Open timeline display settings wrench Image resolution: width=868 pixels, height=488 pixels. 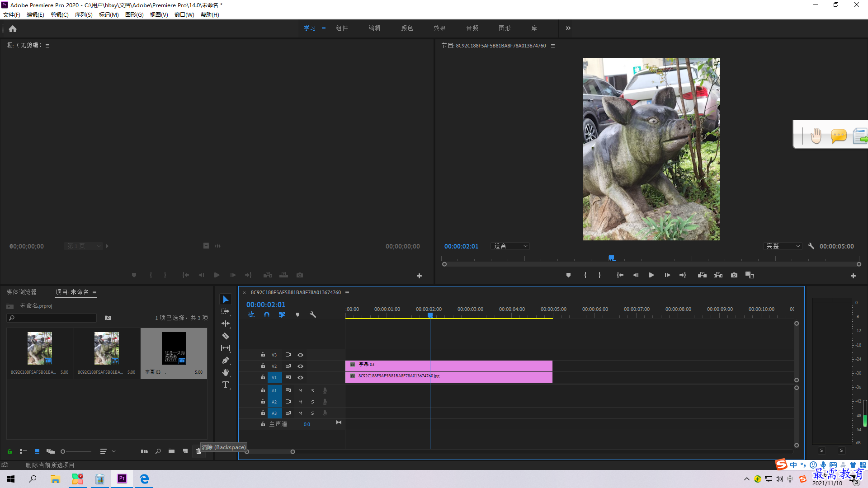coord(313,314)
